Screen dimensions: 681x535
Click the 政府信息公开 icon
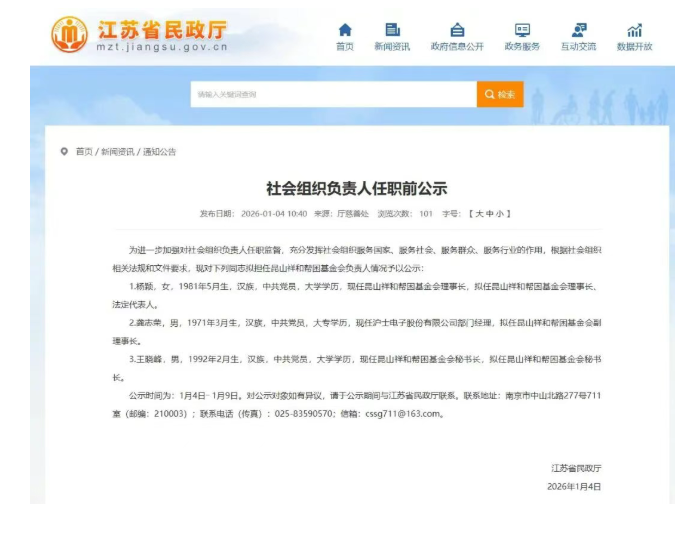click(457, 30)
